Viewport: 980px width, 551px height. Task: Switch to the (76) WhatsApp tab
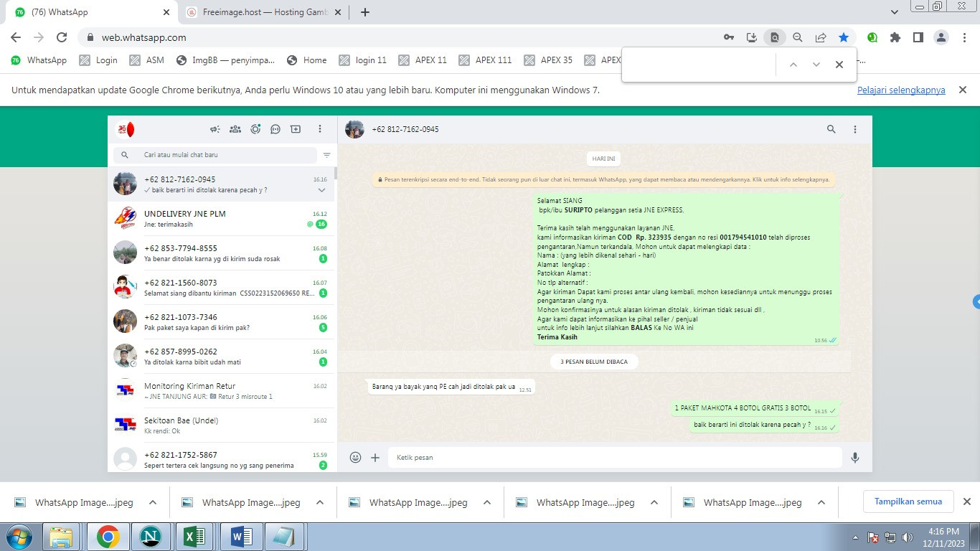tap(91, 12)
